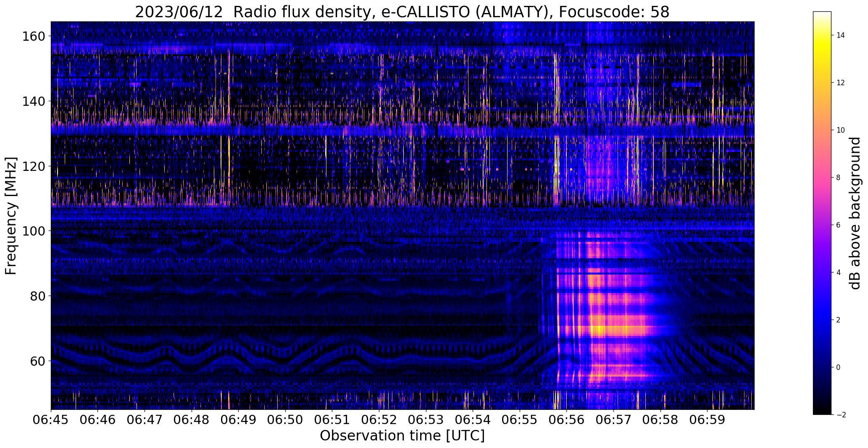Click the horizontal blue band near 130 MHz
868x448 pixels.
click(x=402, y=131)
